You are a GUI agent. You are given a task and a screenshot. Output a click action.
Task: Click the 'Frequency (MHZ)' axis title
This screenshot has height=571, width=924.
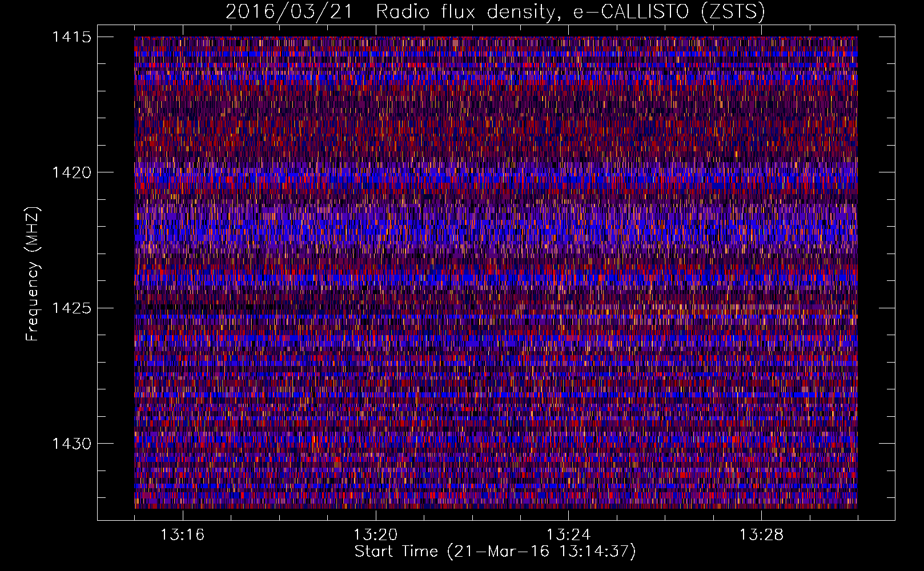[x=33, y=274]
